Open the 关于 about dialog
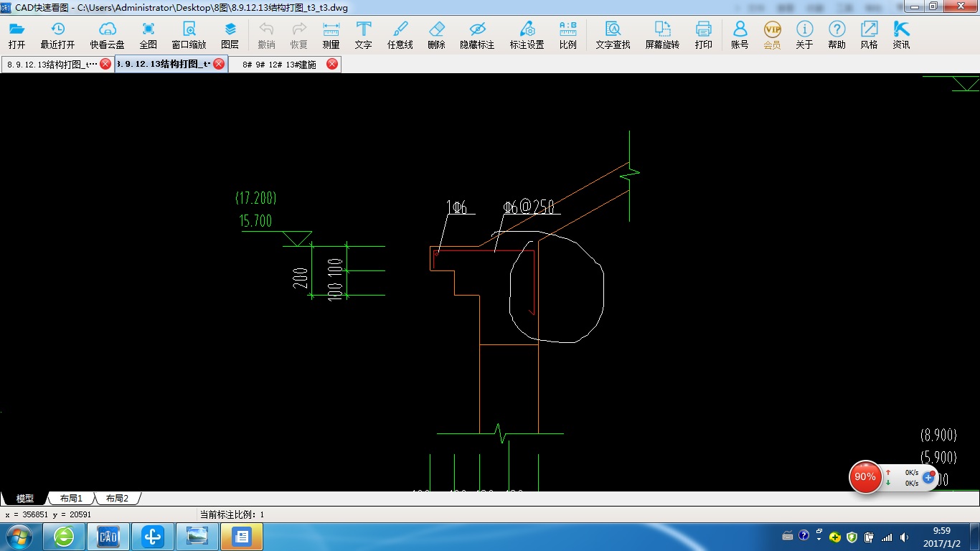This screenshot has height=551, width=980. (x=804, y=35)
